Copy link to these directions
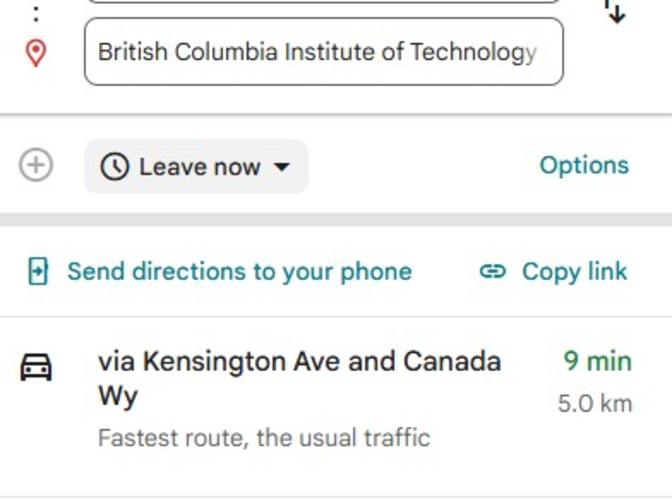The width and height of the screenshot is (672, 501). click(574, 271)
